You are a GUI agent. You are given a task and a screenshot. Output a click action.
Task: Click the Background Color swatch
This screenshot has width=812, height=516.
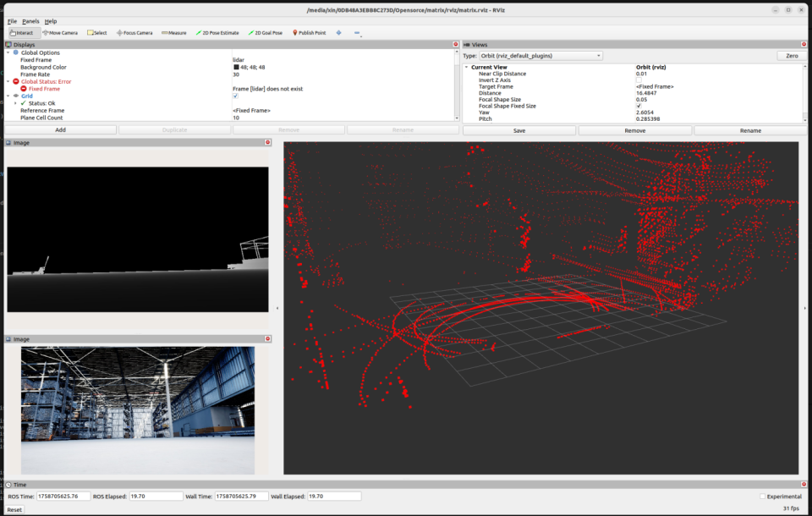(x=237, y=68)
